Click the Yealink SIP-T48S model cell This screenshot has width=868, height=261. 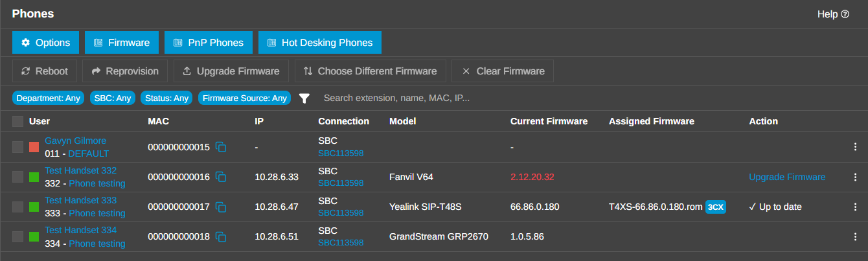click(x=426, y=207)
